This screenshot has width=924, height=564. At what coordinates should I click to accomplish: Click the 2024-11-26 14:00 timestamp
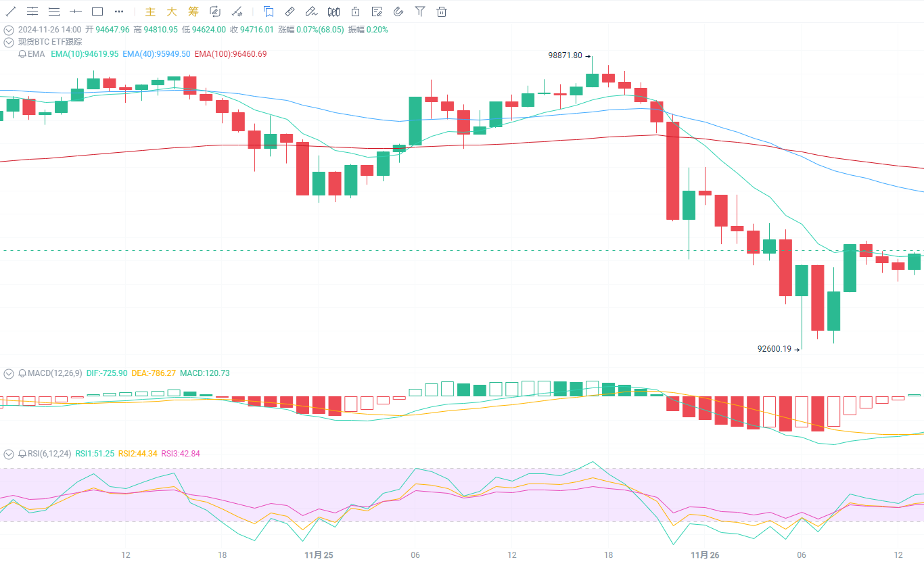click(x=50, y=30)
